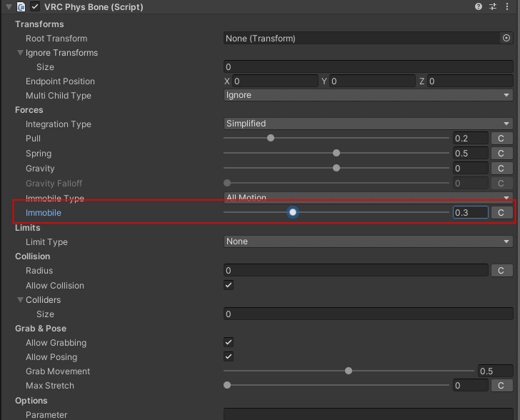Click the Collision Radius field

[356, 271]
